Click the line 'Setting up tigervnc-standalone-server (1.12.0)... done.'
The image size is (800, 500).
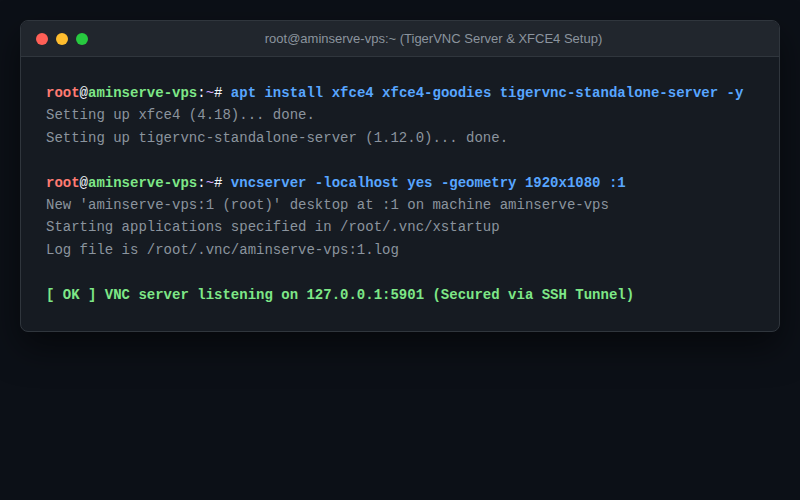[x=277, y=138]
